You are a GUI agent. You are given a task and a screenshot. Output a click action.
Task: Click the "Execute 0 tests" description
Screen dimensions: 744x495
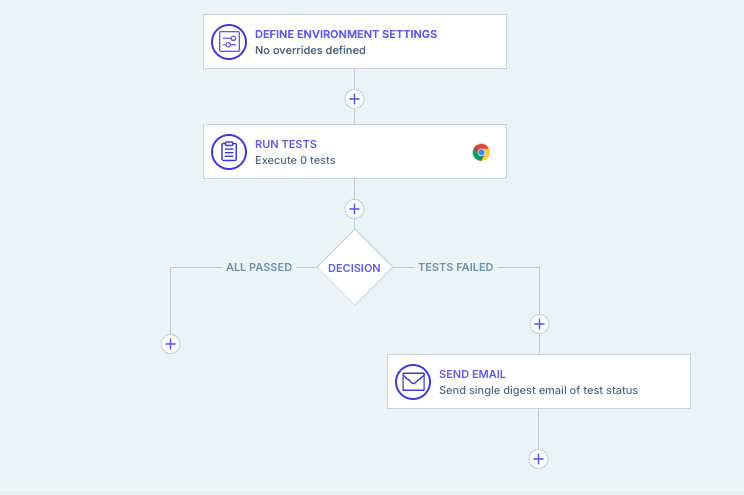coord(295,160)
